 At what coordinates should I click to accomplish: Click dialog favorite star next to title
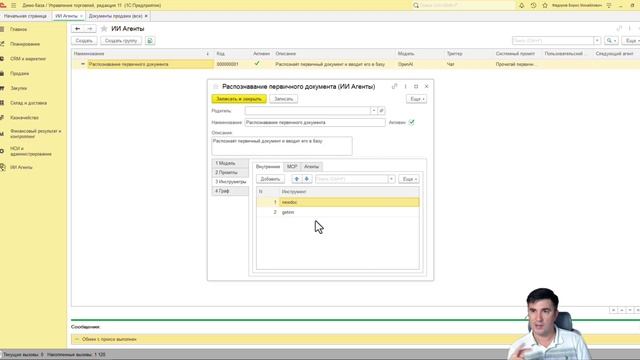[x=216, y=87]
